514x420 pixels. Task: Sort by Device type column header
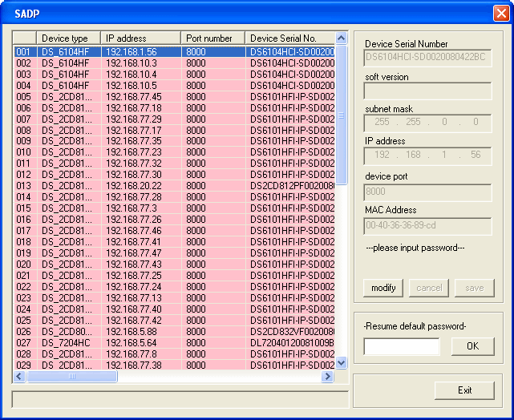point(68,38)
